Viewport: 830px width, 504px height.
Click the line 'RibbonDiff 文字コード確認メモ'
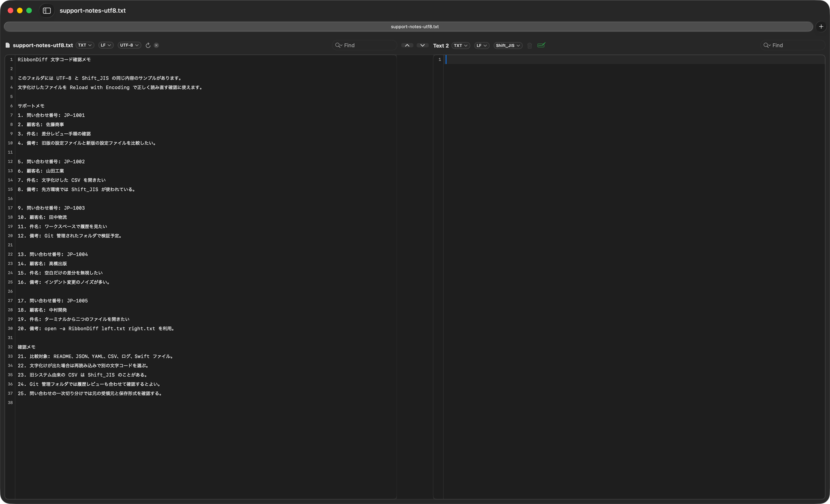54,60
